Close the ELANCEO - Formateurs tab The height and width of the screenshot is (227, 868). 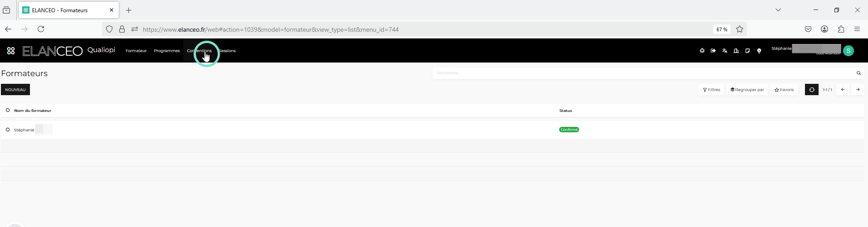point(112,10)
